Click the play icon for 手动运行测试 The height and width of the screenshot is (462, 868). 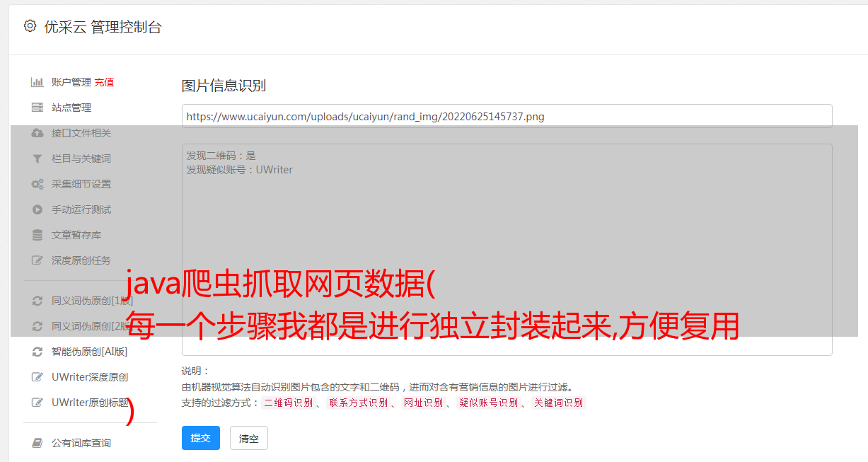[37, 209]
